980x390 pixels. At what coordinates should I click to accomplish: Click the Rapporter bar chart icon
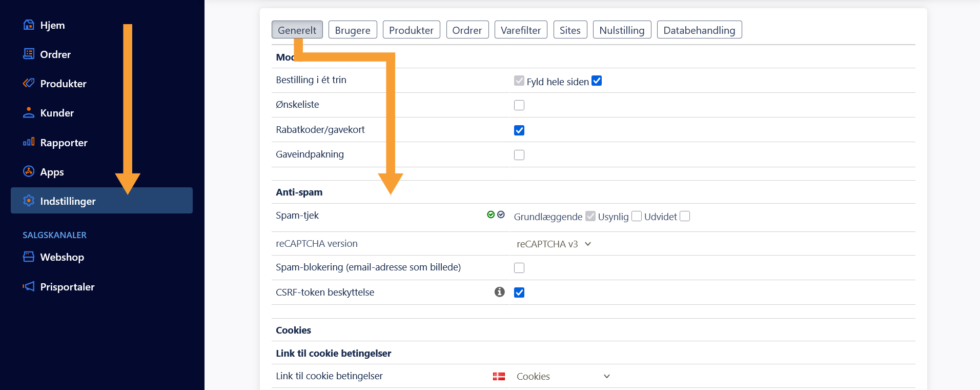pyautogui.click(x=29, y=142)
